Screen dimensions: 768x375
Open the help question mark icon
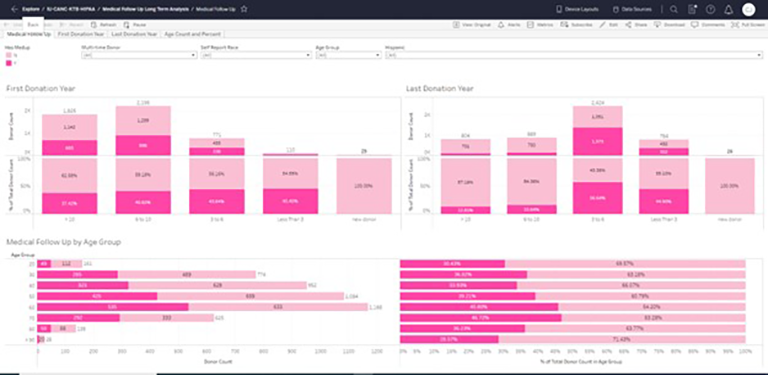[x=710, y=9]
